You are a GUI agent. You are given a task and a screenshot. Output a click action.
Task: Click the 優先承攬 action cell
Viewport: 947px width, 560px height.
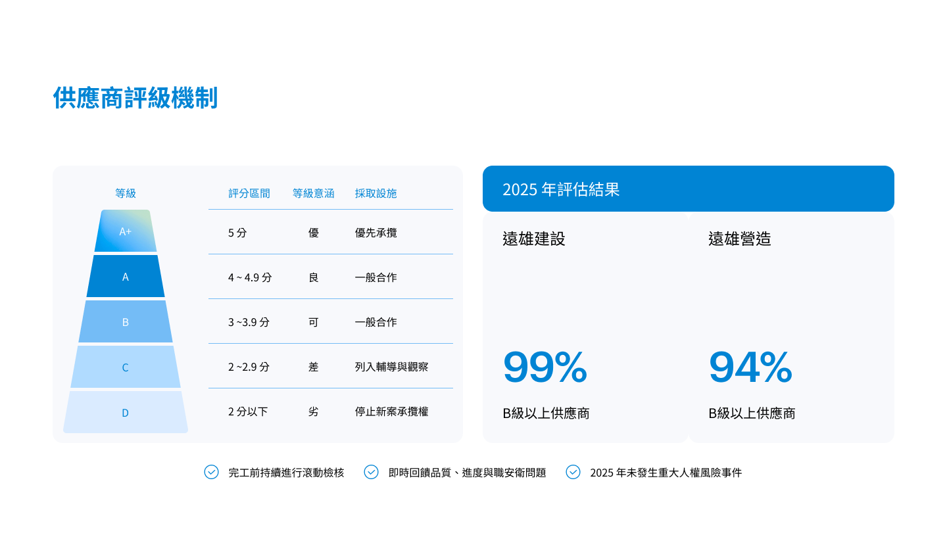376,233
